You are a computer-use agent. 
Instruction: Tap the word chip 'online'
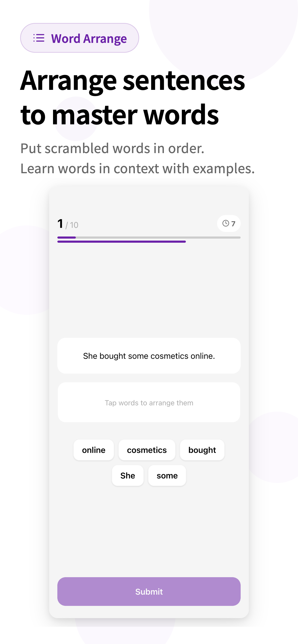coord(94,450)
